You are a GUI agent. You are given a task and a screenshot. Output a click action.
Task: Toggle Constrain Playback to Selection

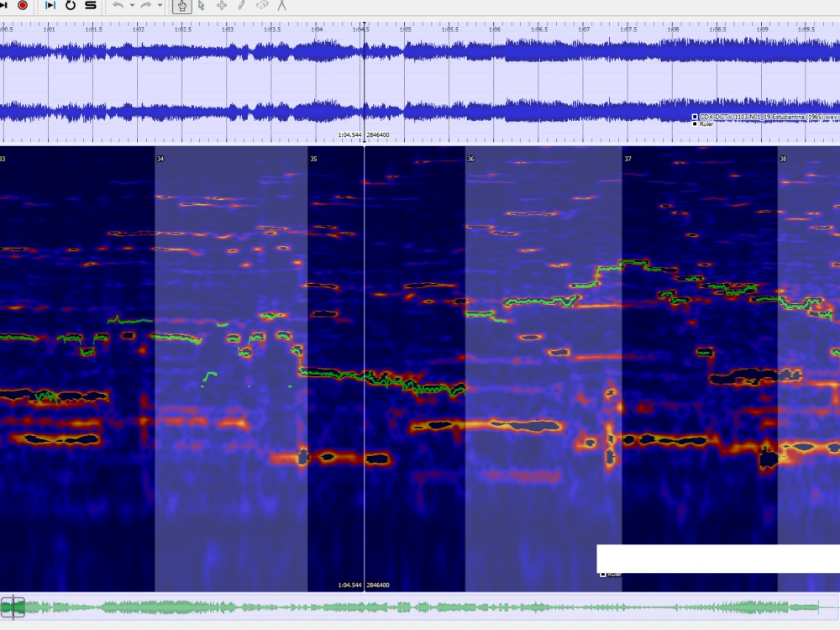pos(50,5)
